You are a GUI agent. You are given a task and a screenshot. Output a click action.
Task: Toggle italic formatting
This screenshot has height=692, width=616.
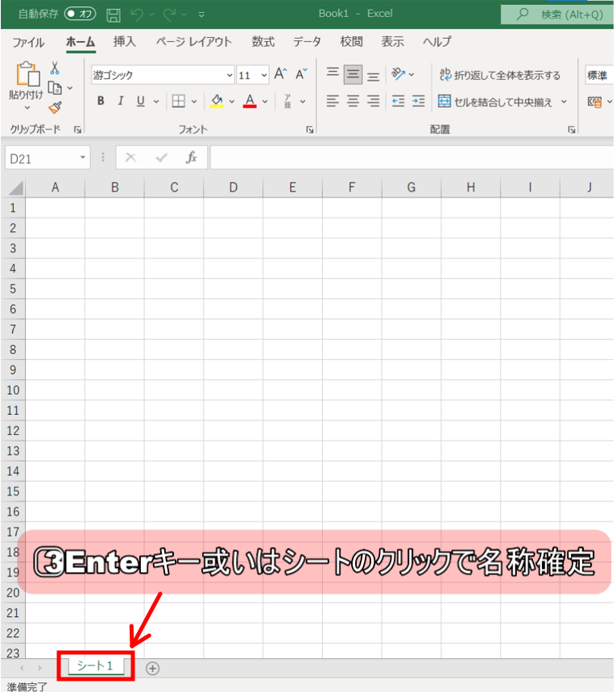[x=121, y=101]
